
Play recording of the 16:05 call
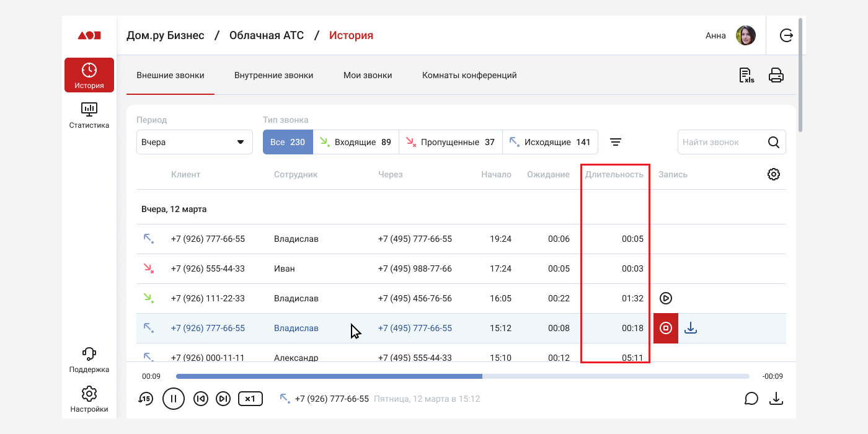pyautogui.click(x=666, y=298)
